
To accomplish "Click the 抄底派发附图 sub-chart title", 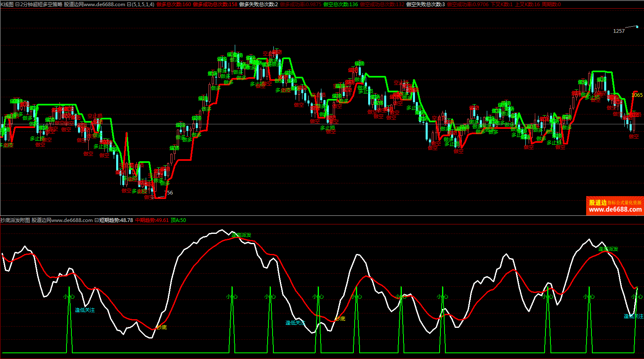I will 15,220.
